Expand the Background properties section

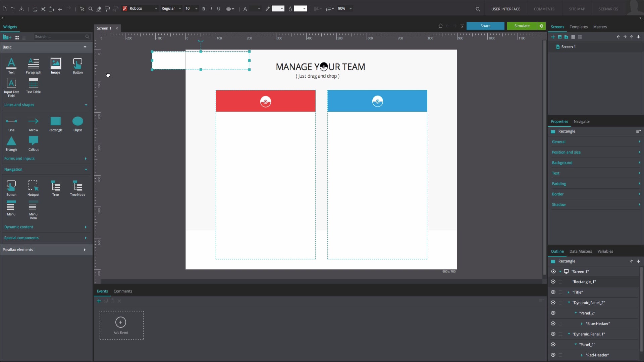(x=596, y=163)
